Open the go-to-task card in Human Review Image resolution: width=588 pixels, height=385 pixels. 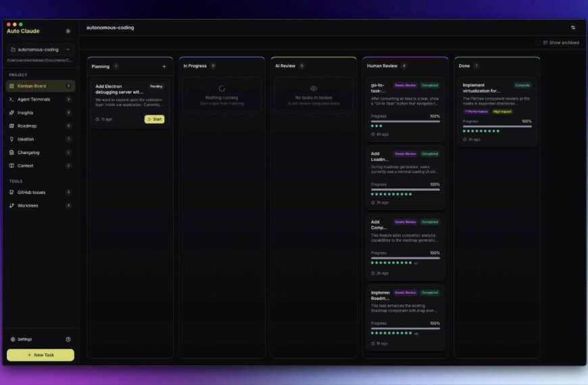tap(406, 109)
